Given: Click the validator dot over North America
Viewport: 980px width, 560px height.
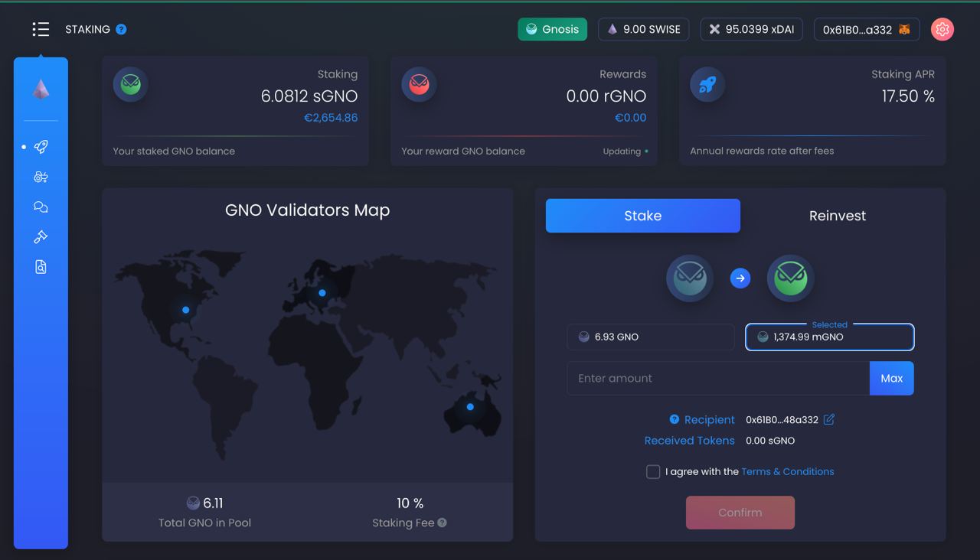Looking at the screenshot, I should point(185,310).
